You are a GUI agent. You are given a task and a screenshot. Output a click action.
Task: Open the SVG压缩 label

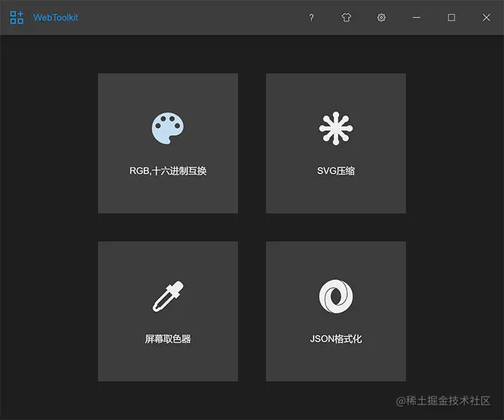pyautogui.click(x=336, y=171)
